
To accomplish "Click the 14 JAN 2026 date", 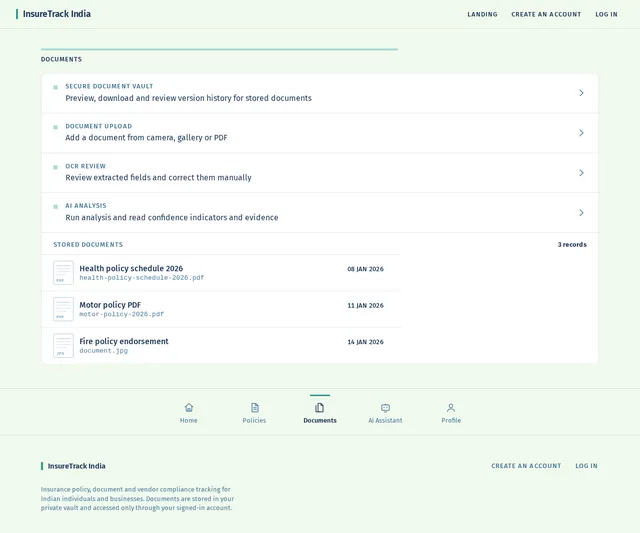I will point(365,342).
